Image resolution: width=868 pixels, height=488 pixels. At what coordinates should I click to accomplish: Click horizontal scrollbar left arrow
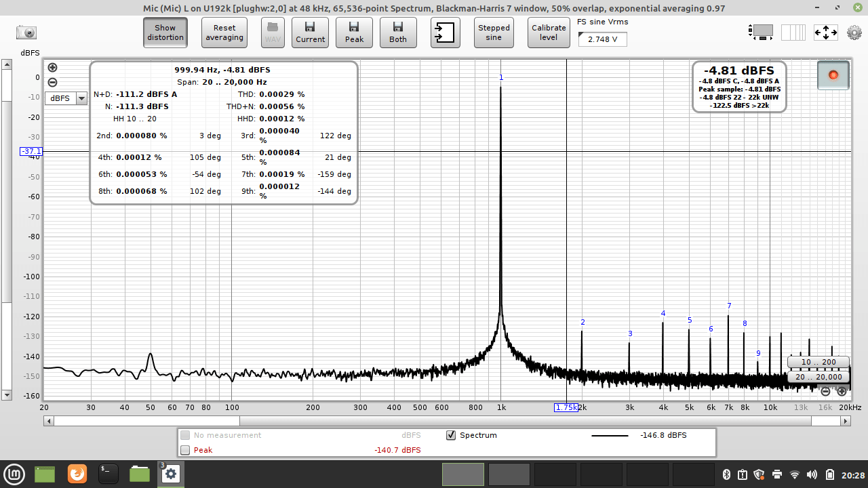(x=48, y=421)
